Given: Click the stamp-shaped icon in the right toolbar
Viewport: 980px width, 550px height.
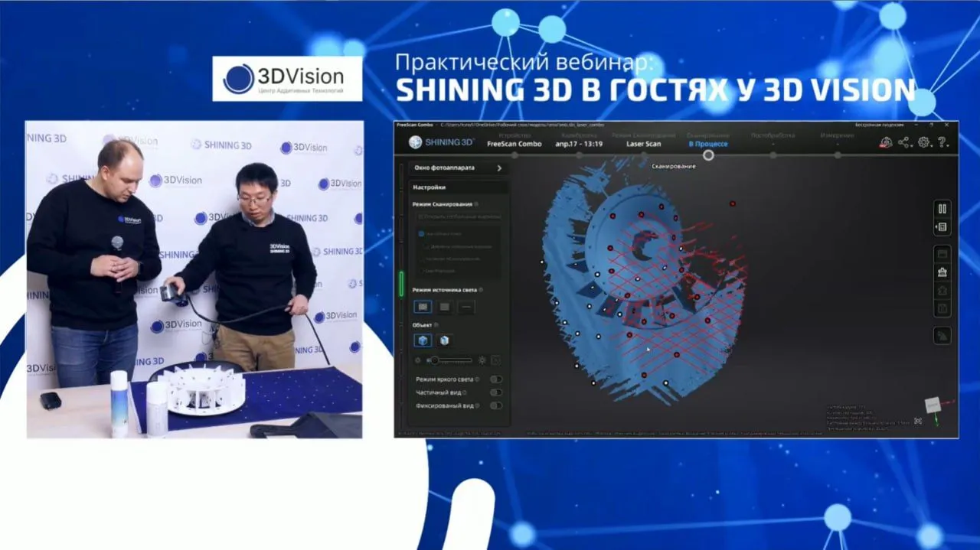Looking at the screenshot, I should click(942, 272).
